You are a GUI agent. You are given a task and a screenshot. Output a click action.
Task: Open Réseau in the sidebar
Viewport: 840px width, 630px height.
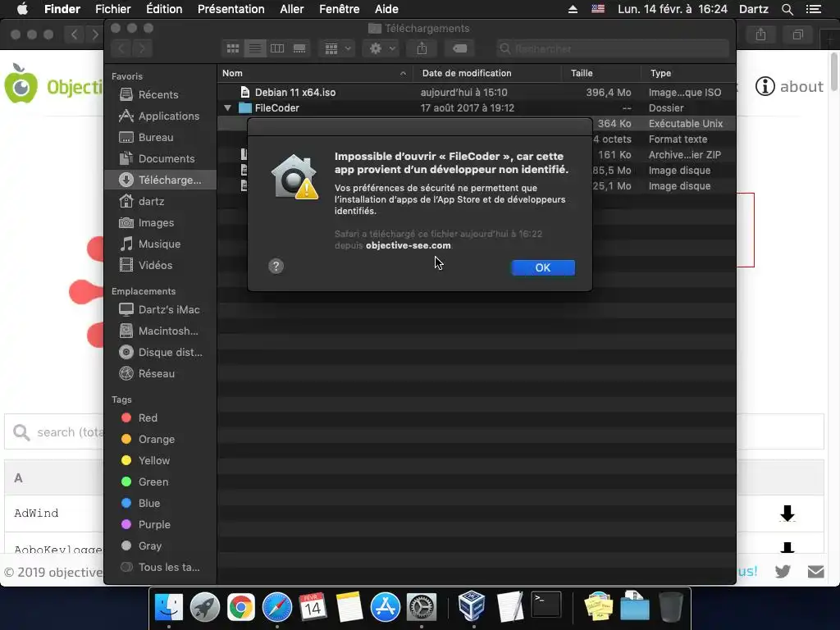160,374
